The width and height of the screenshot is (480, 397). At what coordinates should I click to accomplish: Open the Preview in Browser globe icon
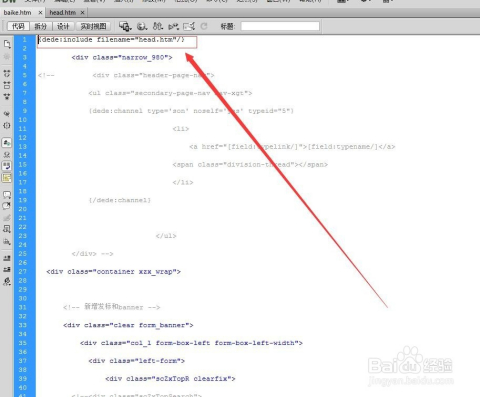point(142,26)
